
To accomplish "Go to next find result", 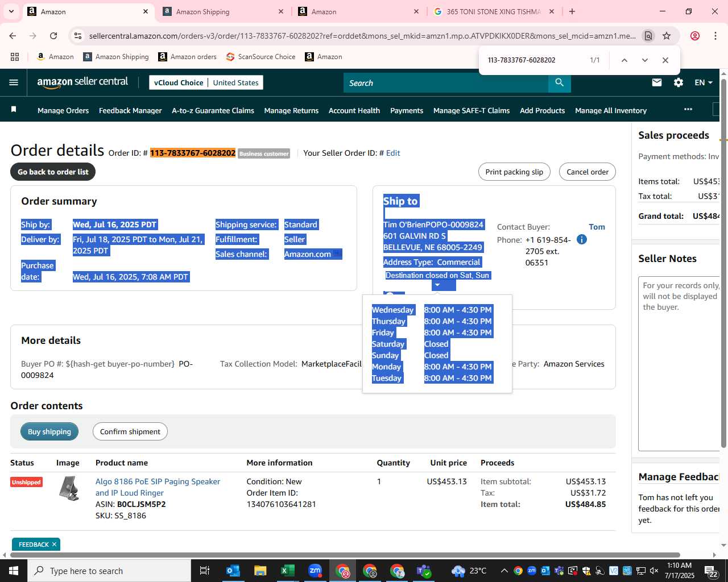I will pos(644,60).
